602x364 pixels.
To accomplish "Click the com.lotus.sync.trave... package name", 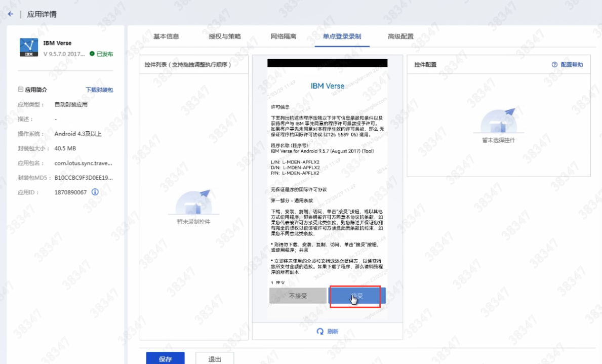I will [84, 163].
